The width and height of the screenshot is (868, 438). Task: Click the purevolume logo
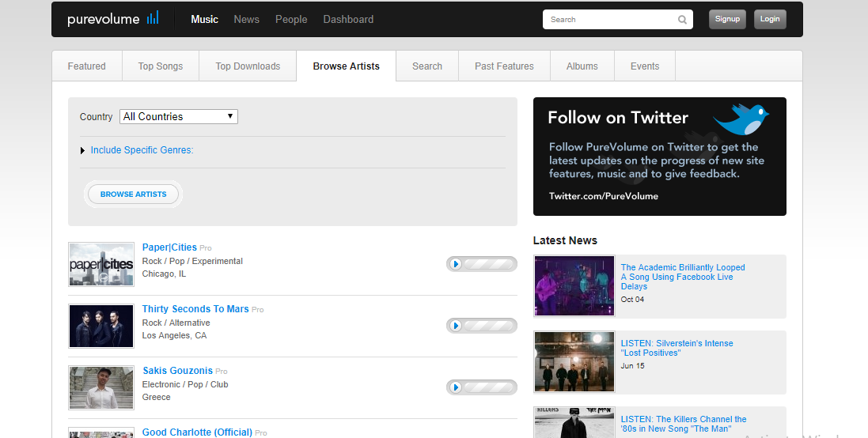tap(113, 19)
